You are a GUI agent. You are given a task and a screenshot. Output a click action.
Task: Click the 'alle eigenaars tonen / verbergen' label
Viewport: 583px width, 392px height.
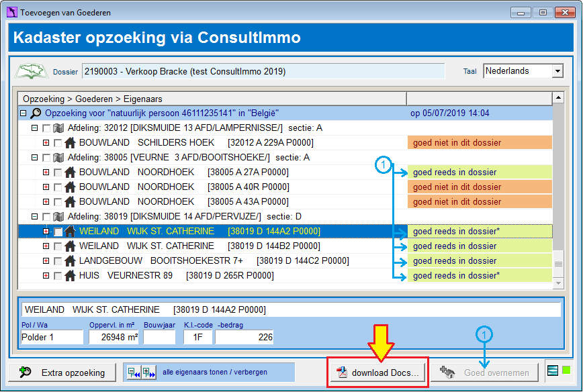click(x=214, y=372)
